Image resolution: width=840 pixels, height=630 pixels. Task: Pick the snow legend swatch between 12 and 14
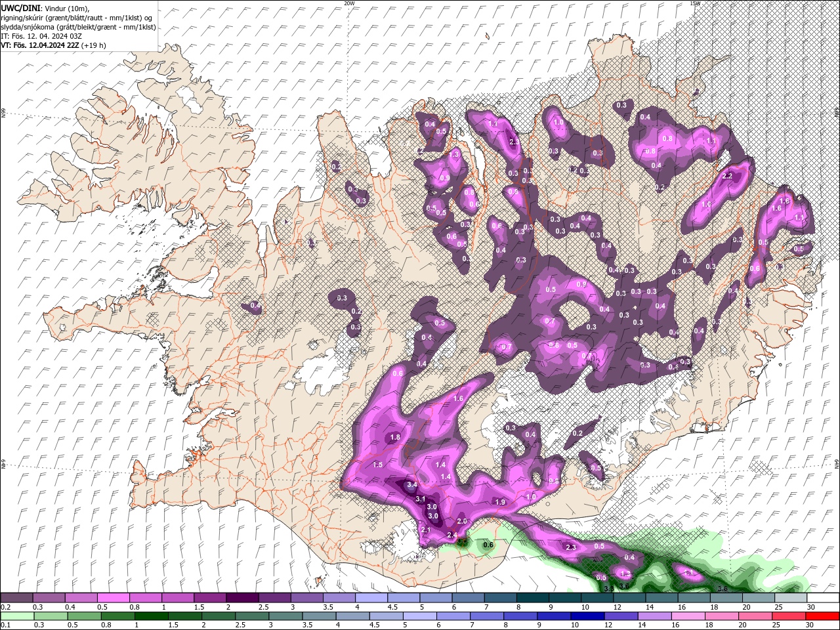click(630, 598)
